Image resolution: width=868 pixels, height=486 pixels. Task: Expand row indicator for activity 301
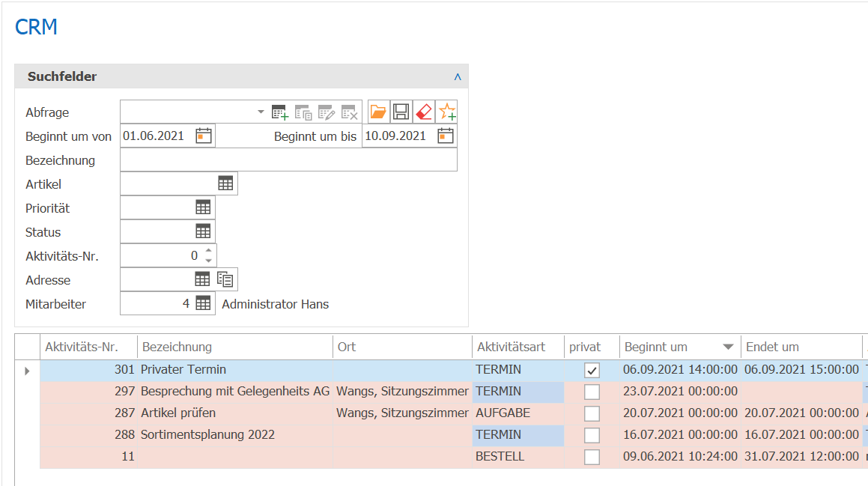27,371
